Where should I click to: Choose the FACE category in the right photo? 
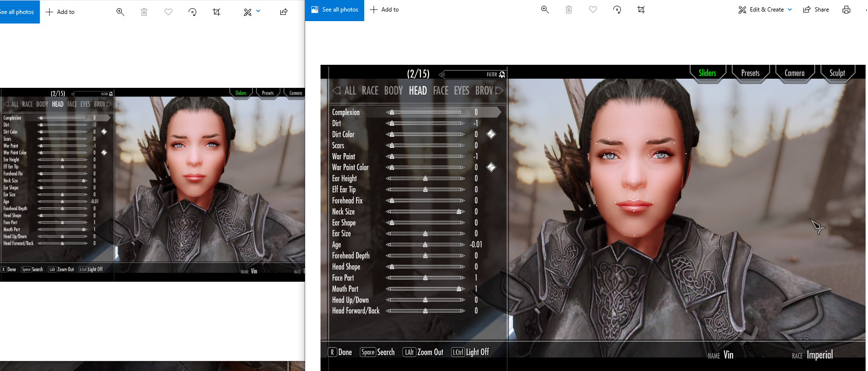[440, 91]
